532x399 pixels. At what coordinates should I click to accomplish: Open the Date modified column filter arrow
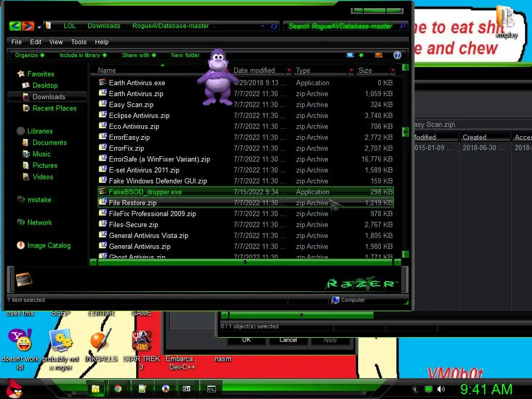click(x=289, y=70)
